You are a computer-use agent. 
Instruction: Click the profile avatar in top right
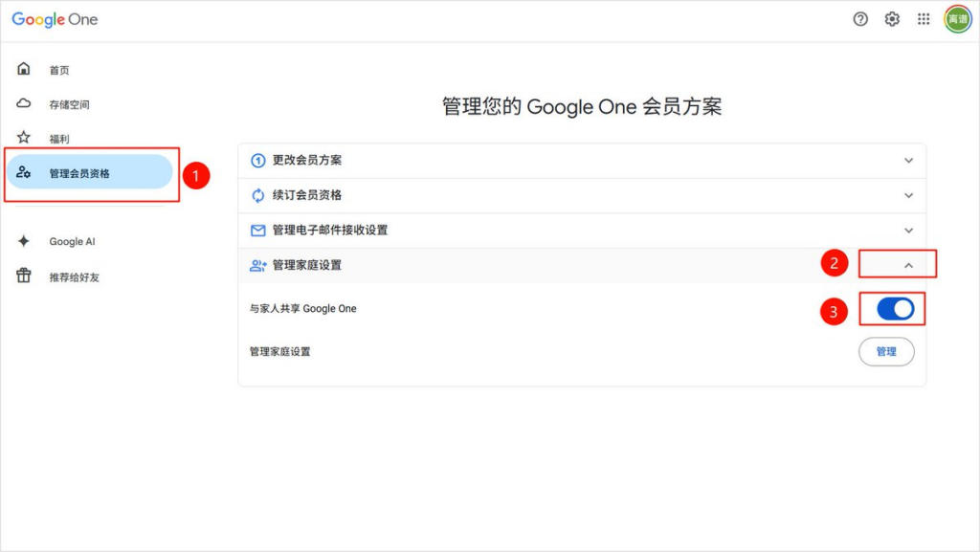pos(956,18)
